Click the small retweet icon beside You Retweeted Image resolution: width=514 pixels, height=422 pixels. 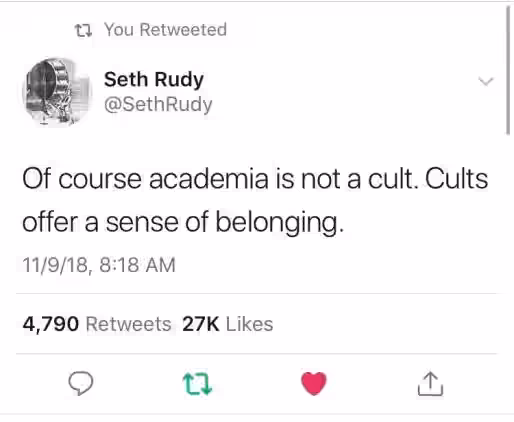83,31
